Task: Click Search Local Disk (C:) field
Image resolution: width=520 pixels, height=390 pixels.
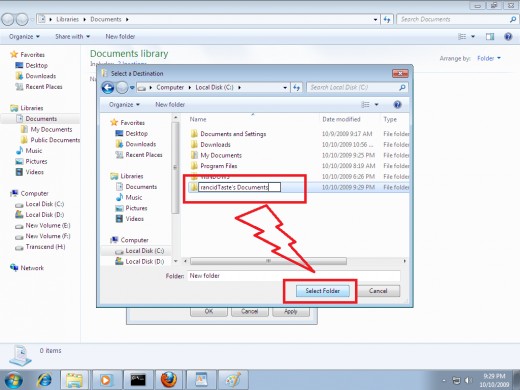Action: click(x=357, y=88)
